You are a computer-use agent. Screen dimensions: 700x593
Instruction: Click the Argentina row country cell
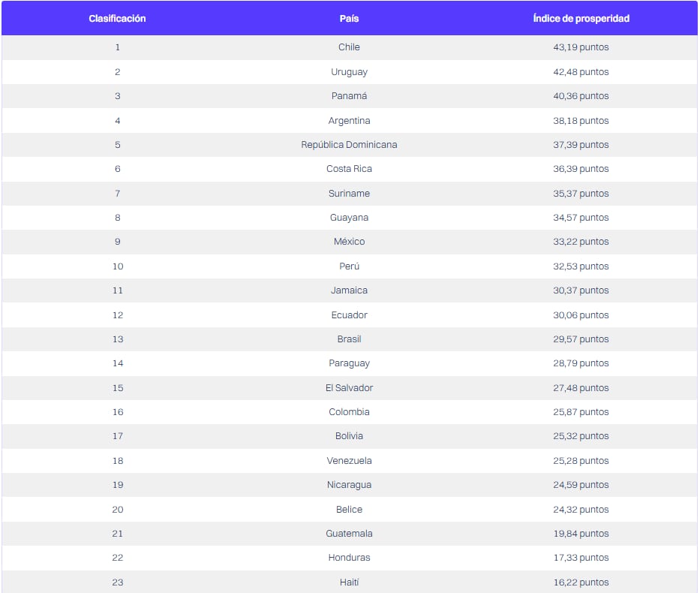tap(349, 121)
